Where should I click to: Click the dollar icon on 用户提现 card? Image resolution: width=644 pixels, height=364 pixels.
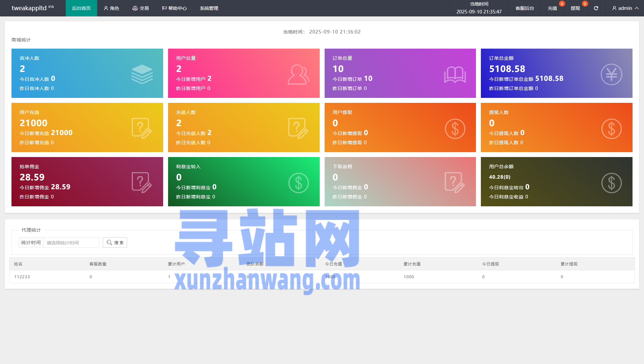click(x=455, y=129)
